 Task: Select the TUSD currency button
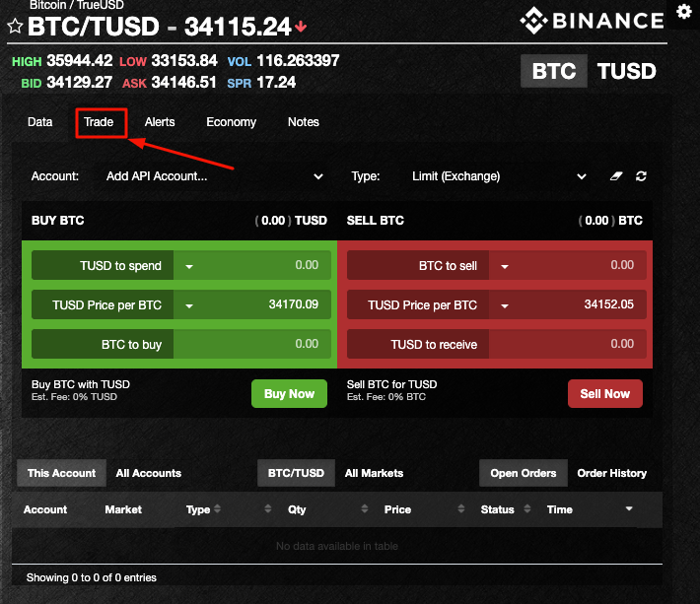(627, 71)
